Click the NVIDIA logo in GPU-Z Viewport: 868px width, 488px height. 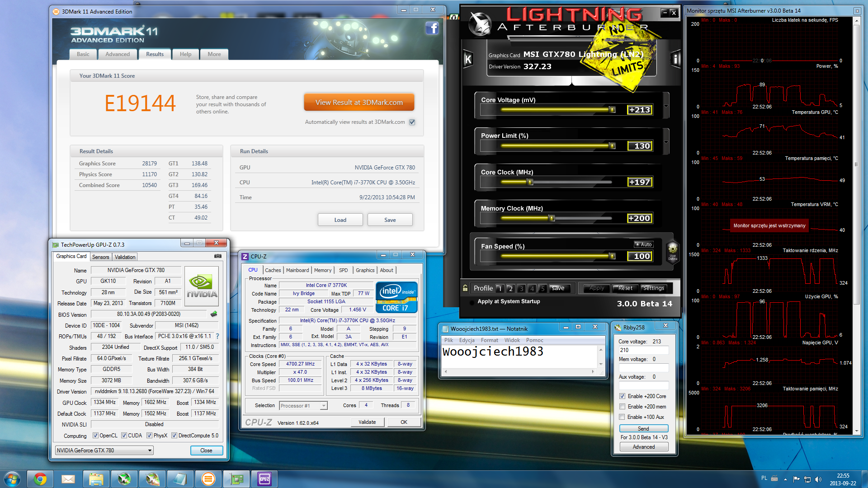tap(202, 287)
